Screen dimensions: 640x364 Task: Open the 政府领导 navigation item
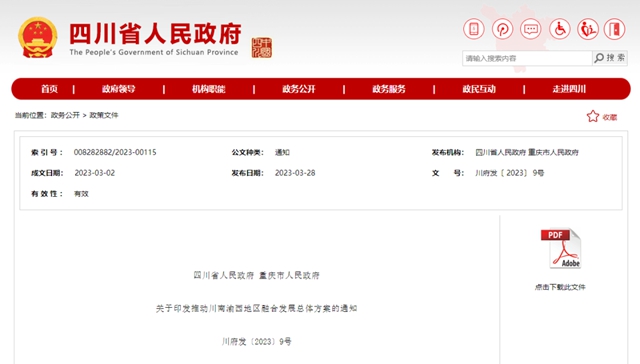(118, 89)
